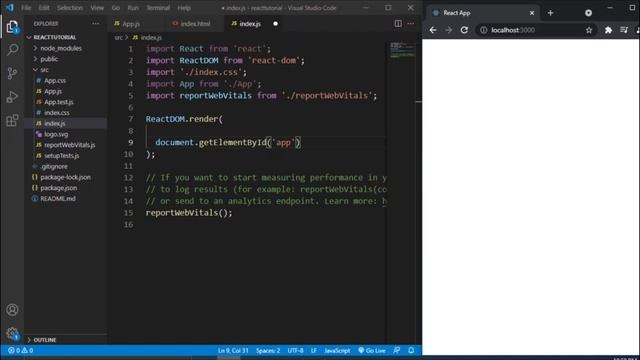Image resolution: width=640 pixels, height=360 pixels.
Task: Go forward in the browser window
Action: 449,30
